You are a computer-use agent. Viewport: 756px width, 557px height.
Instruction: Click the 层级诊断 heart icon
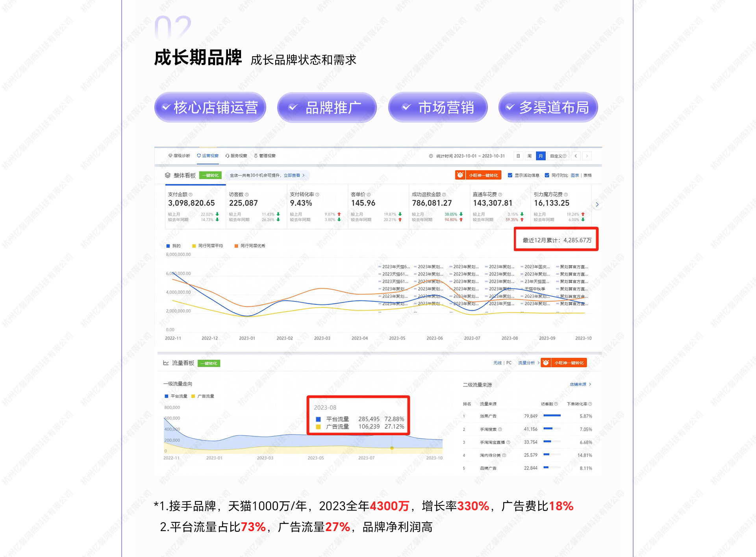[x=170, y=156]
